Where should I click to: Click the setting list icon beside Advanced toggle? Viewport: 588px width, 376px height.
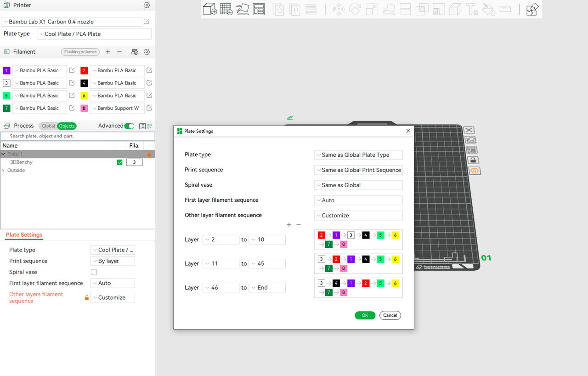click(x=142, y=126)
